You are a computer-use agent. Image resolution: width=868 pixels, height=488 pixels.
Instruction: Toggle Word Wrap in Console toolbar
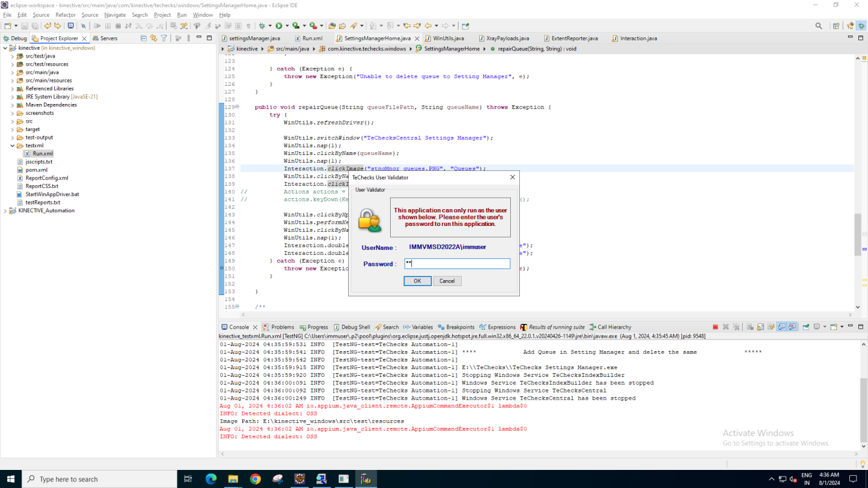(x=771, y=327)
